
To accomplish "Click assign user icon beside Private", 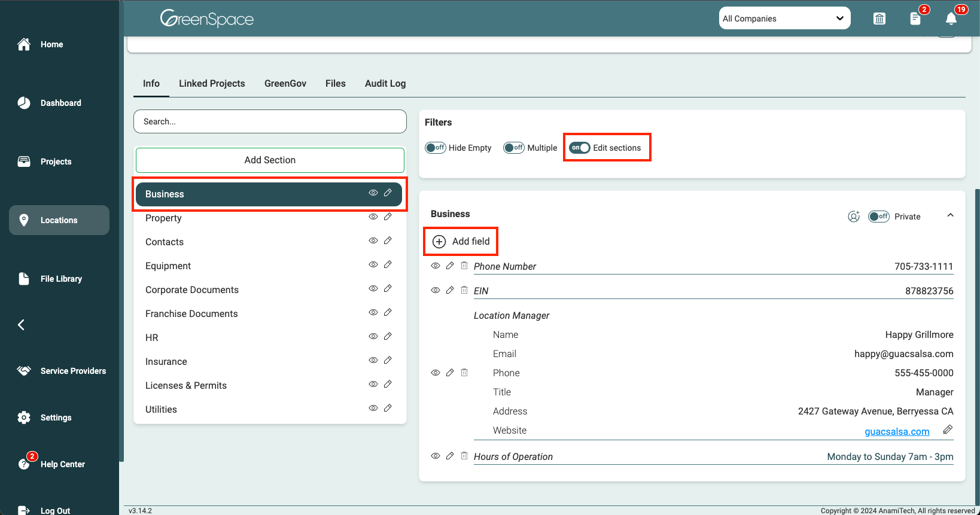I will (x=854, y=217).
